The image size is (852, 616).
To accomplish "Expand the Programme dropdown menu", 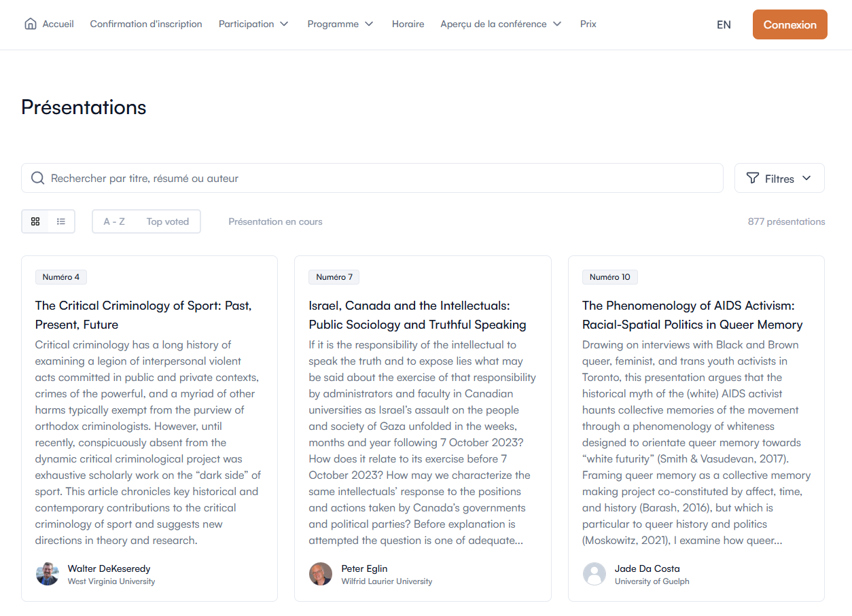I will (x=340, y=24).
